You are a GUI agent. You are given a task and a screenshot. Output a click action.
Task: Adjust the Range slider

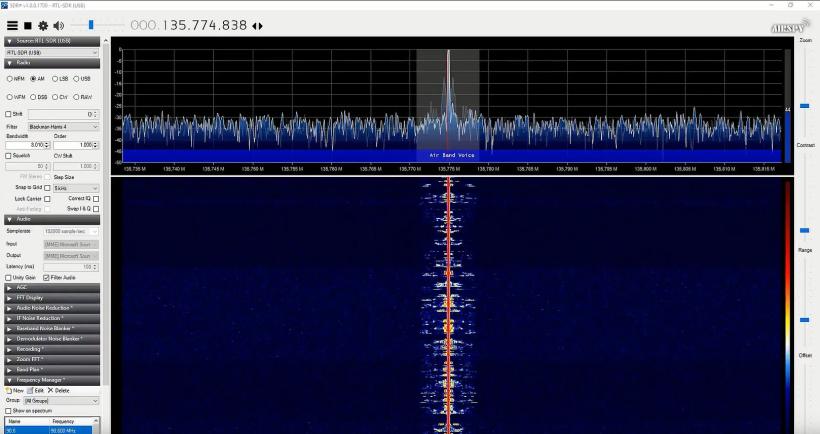805,319
